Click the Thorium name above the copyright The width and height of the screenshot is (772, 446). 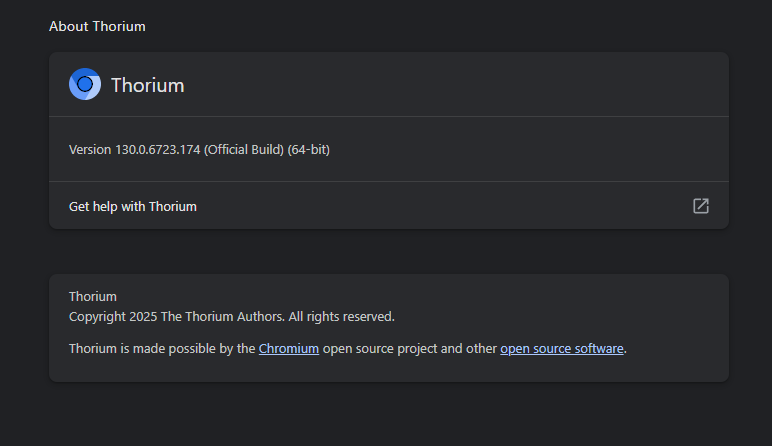click(93, 296)
